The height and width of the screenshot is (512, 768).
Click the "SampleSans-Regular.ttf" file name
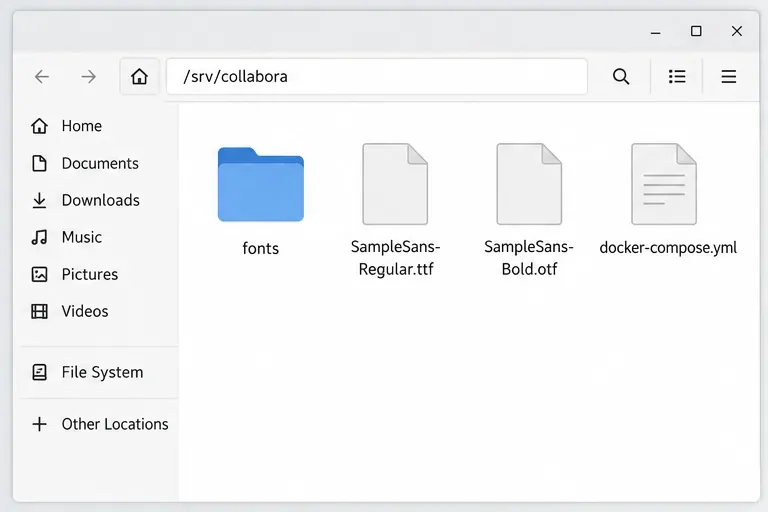click(x=396, y=258)
